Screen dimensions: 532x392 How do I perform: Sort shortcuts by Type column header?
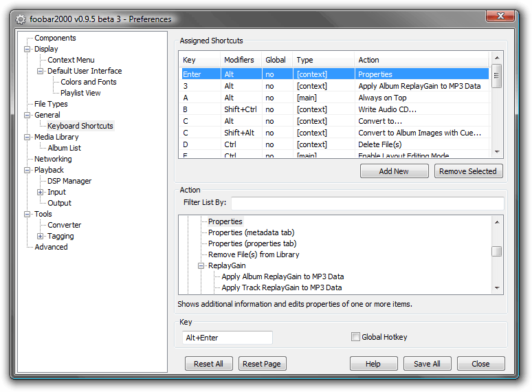click(x=324, y=60)
